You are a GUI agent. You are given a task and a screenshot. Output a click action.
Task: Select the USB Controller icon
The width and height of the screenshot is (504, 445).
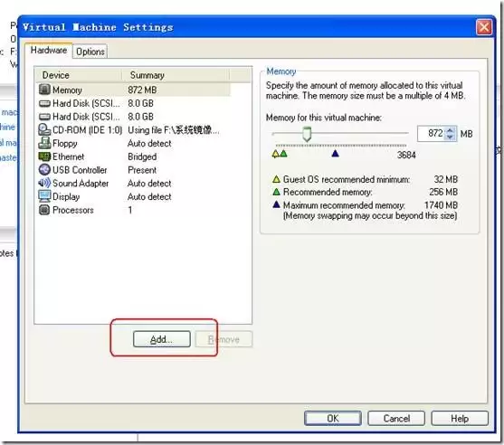click(x=44, y=170)
